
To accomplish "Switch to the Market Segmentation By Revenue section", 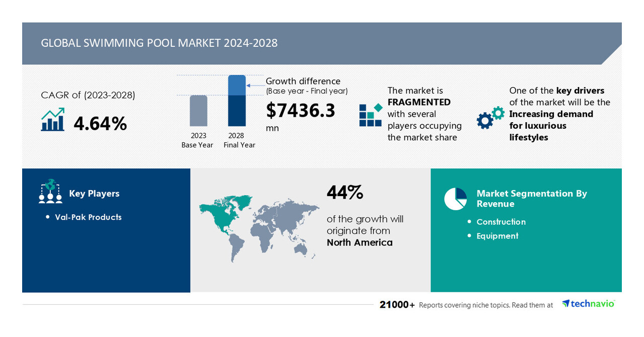I will coord(531,198).
